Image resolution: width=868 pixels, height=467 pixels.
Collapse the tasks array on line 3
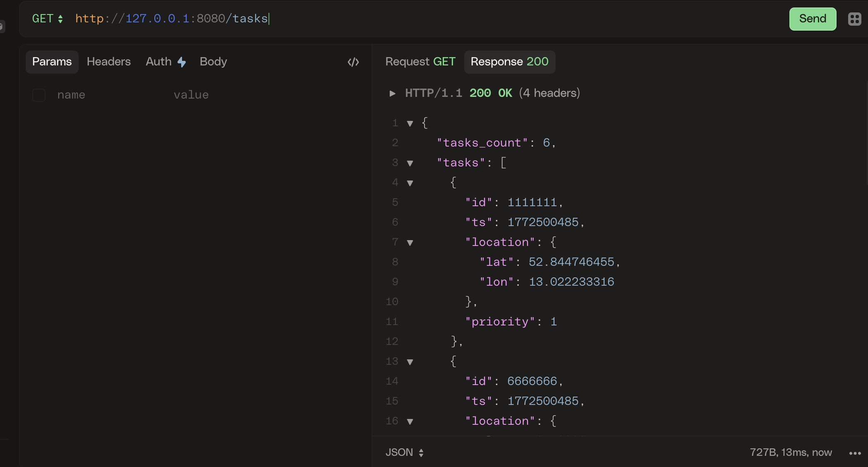[x=410, y=163]
